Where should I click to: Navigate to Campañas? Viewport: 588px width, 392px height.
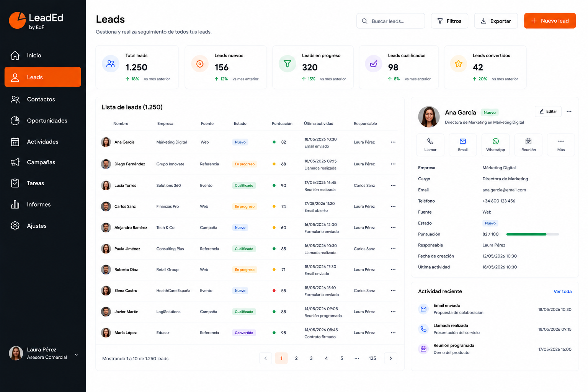(x=42, y=162)
